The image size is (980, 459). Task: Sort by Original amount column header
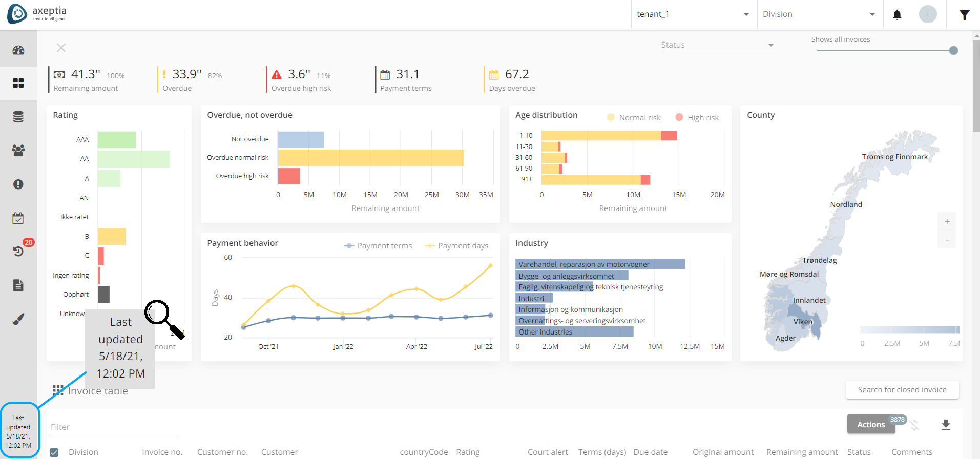(723, 452)
